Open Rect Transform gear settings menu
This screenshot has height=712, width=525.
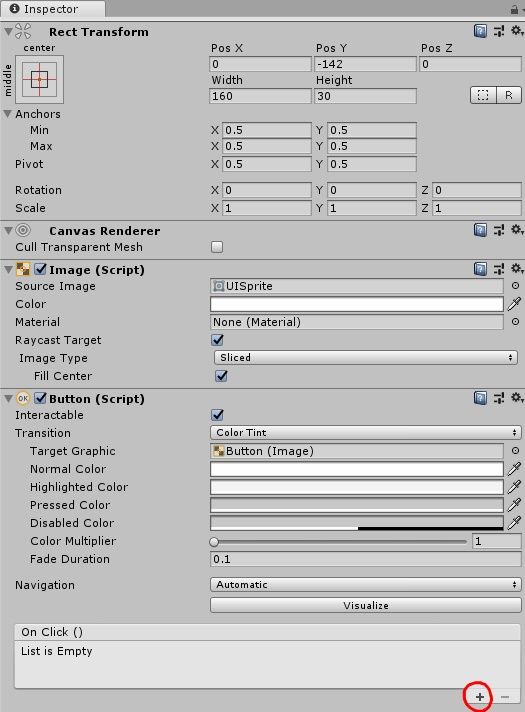click(517, 31)
